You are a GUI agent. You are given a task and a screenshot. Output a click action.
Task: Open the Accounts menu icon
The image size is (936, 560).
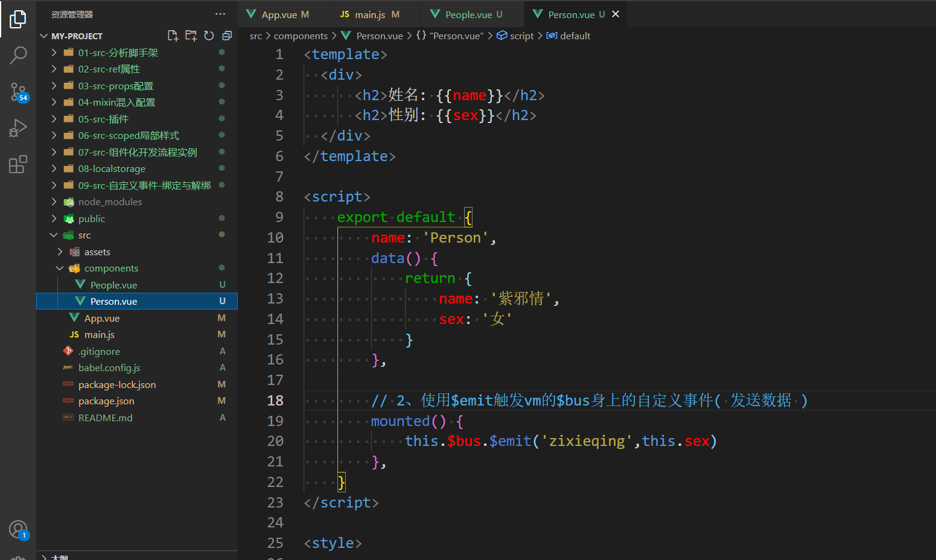pyautogui.click(x=18, y=530)
